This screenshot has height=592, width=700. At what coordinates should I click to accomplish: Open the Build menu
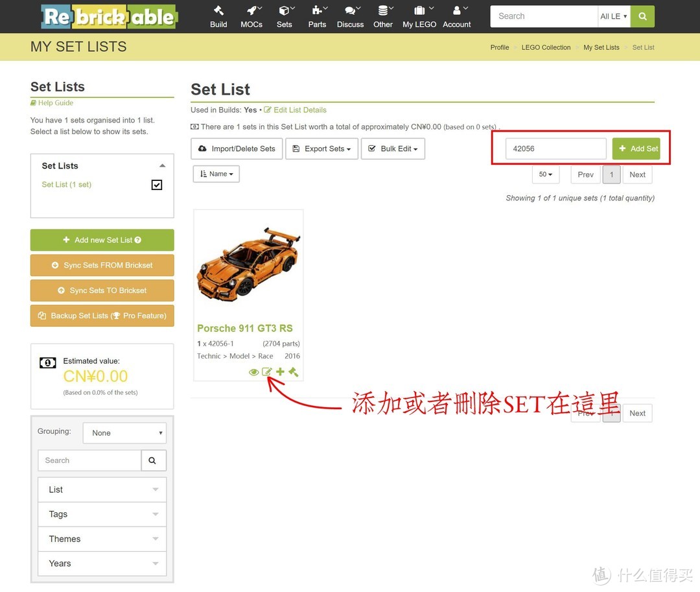tap(218, 16)
